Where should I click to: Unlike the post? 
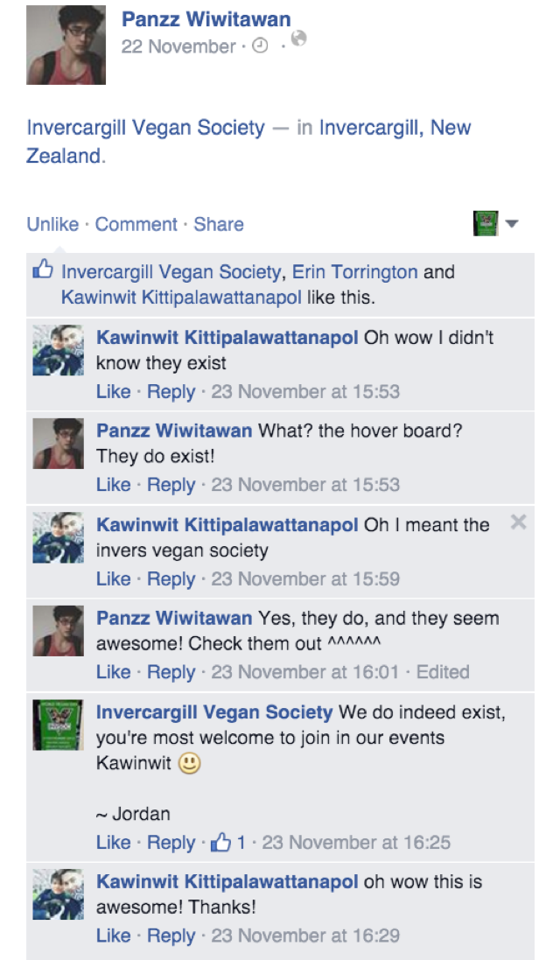click(x=52, y=224)
